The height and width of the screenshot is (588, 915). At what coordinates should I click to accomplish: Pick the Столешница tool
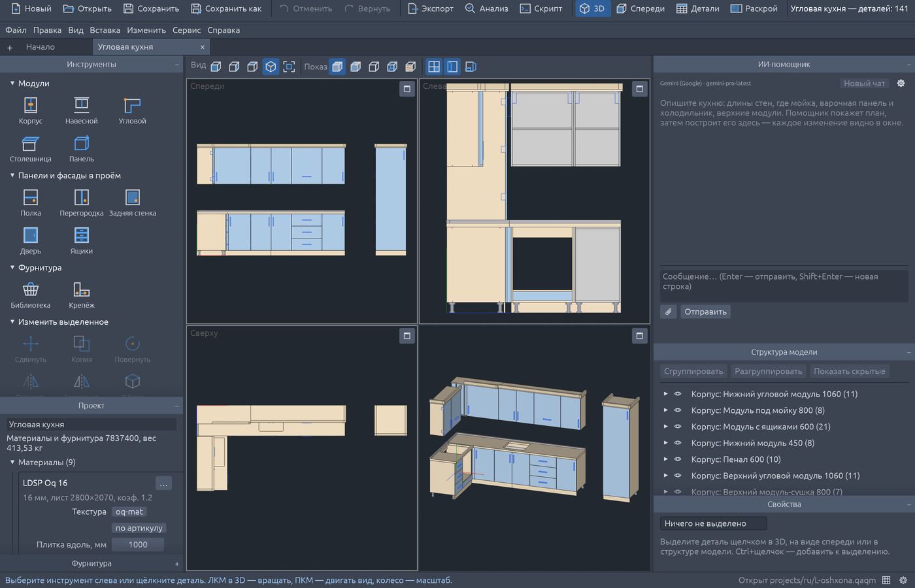(30, 149)
